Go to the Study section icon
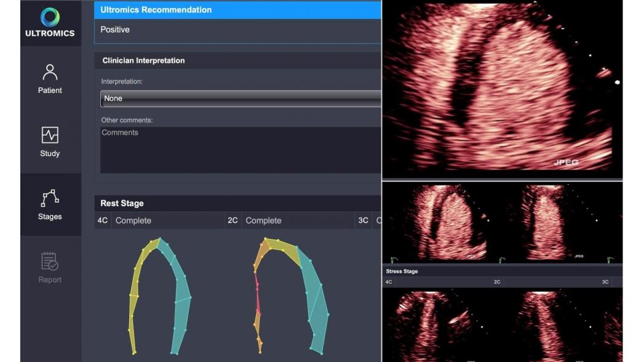Image resolution: width=644 pixels, height=362 pixels. click(x=50, y=142)
